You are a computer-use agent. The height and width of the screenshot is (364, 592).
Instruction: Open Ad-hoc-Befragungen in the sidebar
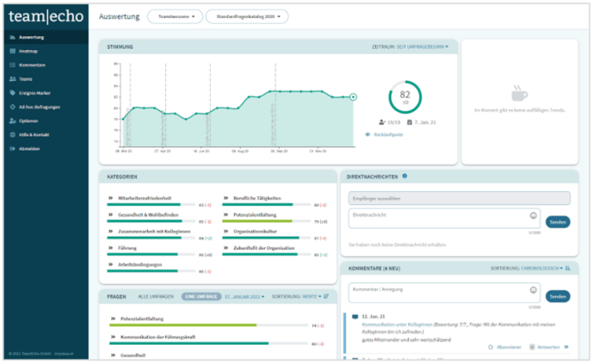pyautogui.click(x=40, y=108)
